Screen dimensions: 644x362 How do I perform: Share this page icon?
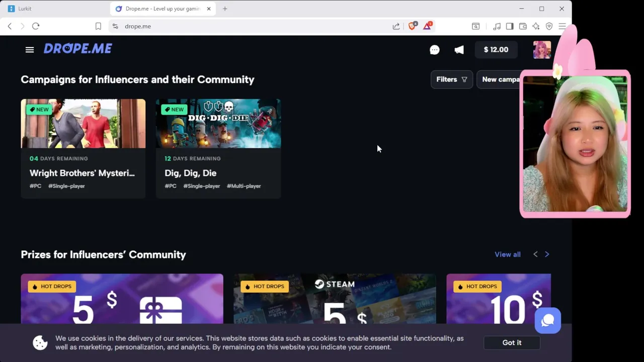point(396,26)
